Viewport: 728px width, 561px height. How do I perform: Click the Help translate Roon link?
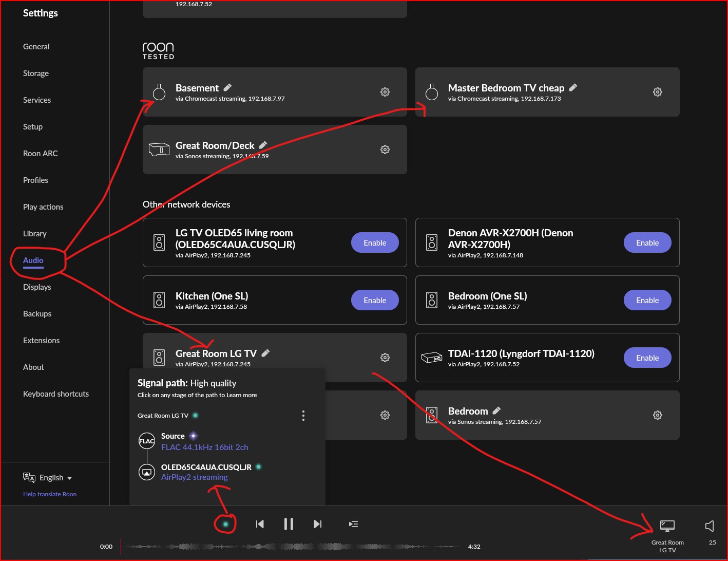point(50,494)
